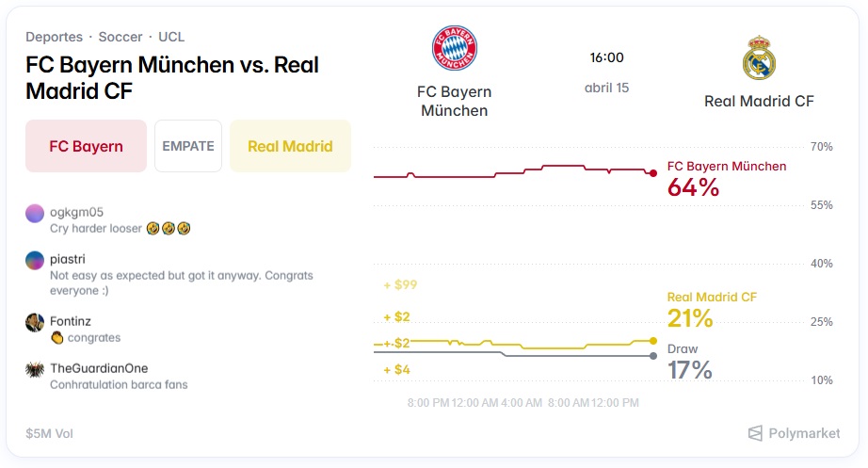Click the gray Draw line endpoint
The height and width of the screenshot is (468, 868).
653,355
